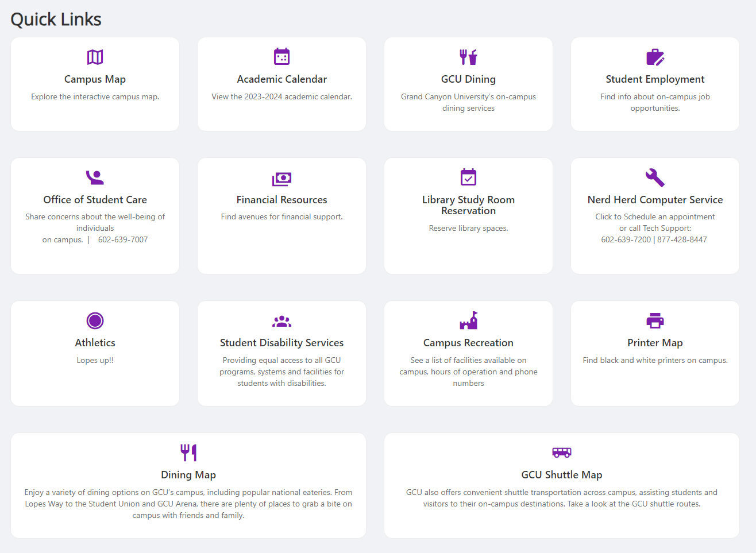Open the Office of Student Care title
The image size is (756, 553).
[95, 200]
